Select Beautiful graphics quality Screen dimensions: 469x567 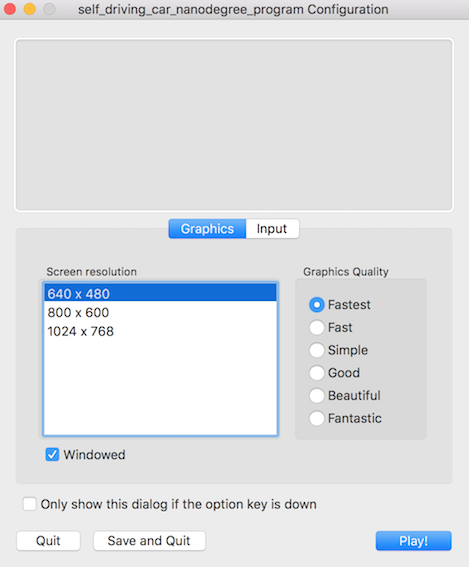tap(316, 396)
